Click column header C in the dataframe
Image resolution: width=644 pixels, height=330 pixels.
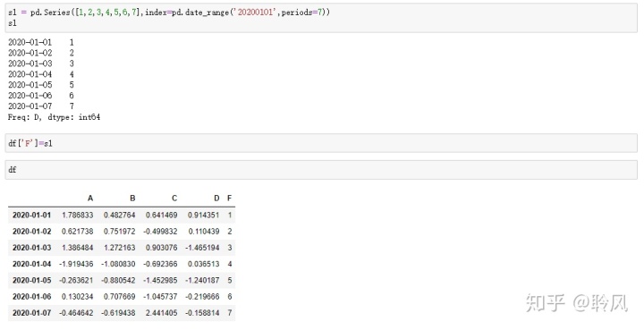[x=174, y=199]
